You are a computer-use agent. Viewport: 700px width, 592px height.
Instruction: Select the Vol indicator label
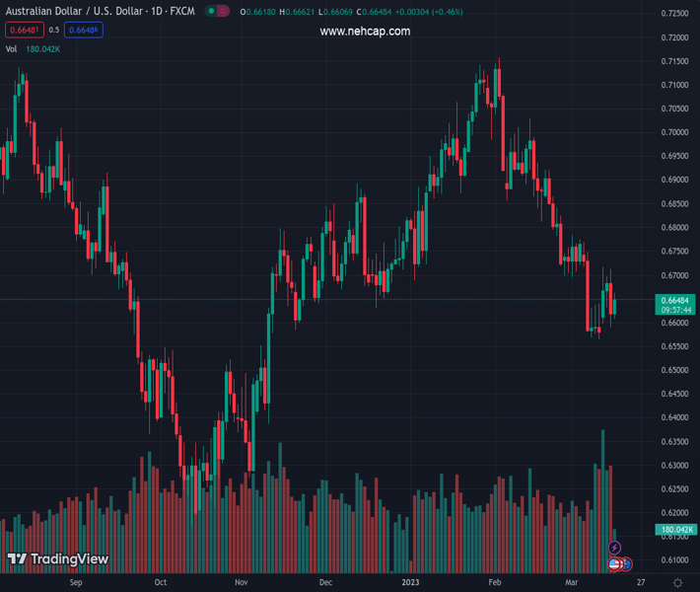tap(11, 48)
